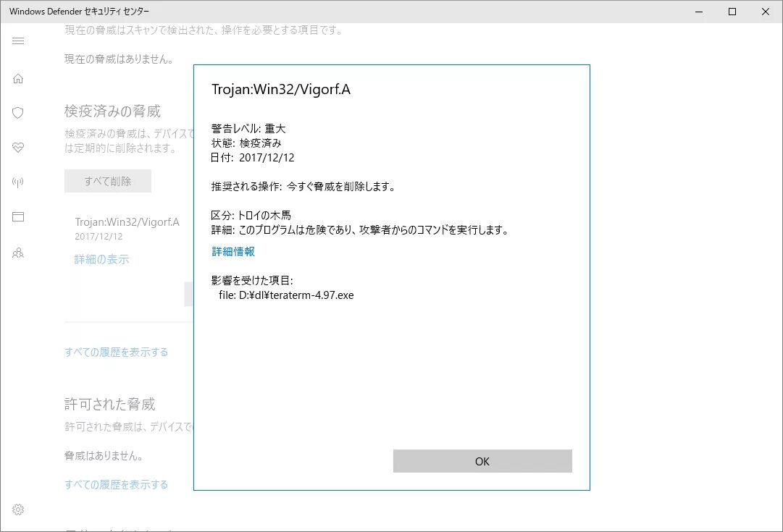This screenshot has width=783, height=532.
Task: Open Virus & threat protection shield icon
Action: point(18,113)
